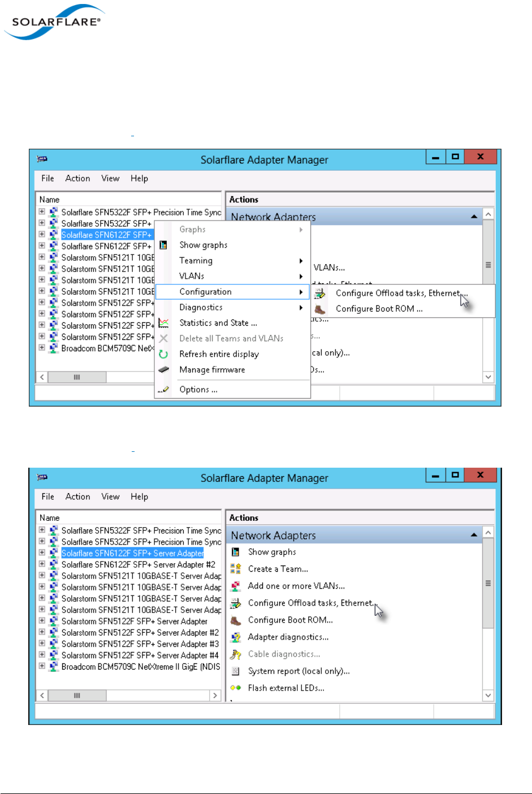Open the Help menu in upper window
532x794 pixels.
(x=139, y=178)
